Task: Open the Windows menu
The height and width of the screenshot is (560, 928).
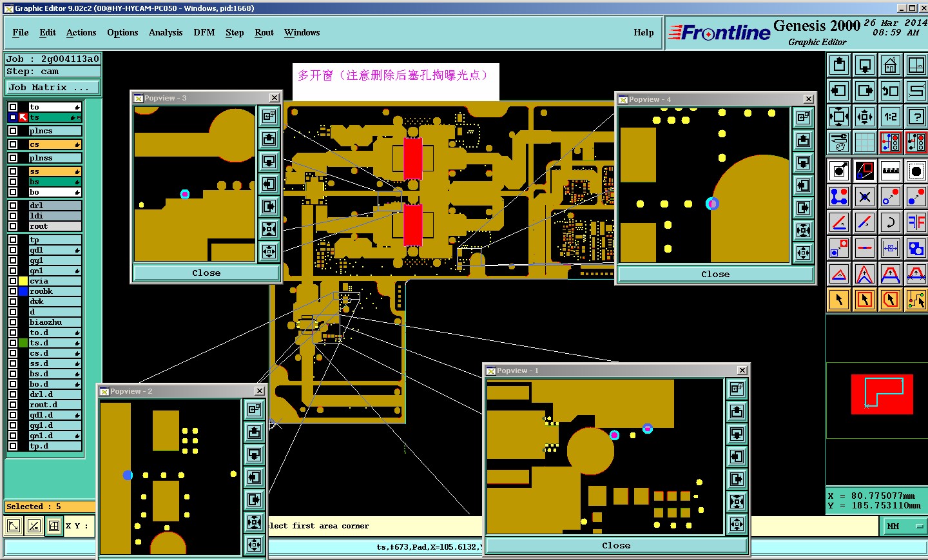Action: tap(302, 32)
